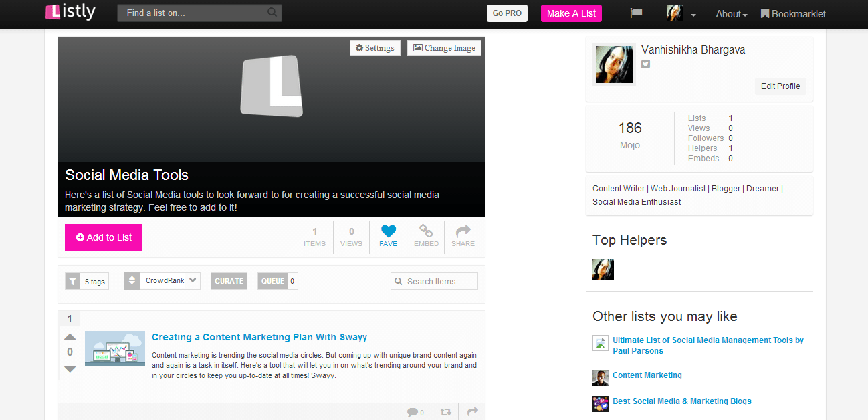
Task: Click the Ultimate List broken image icon
Action: [601, 343]
